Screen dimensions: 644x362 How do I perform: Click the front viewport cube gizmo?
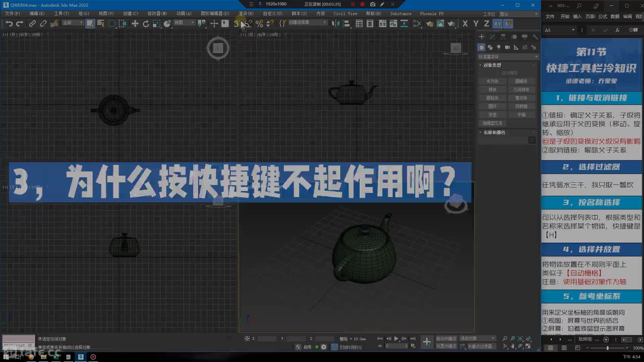[455, 49]
